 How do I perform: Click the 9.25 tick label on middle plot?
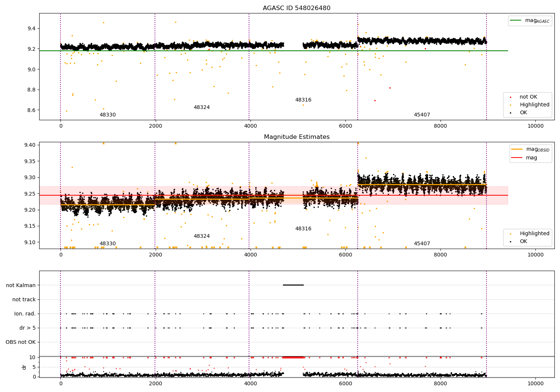click(30, 194)
